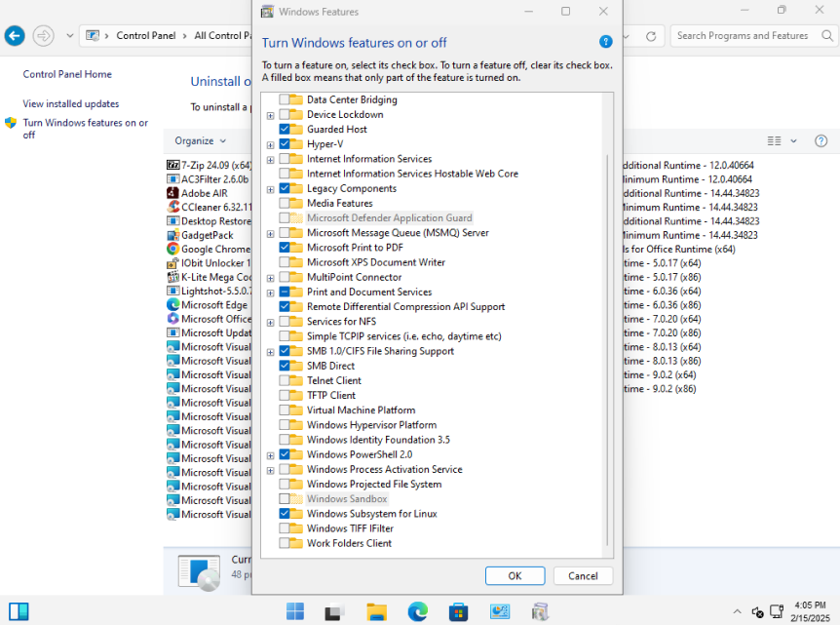Select the Adobe AIR program icon
This screenshot has height=625, width=840.
tap(173, 193)
